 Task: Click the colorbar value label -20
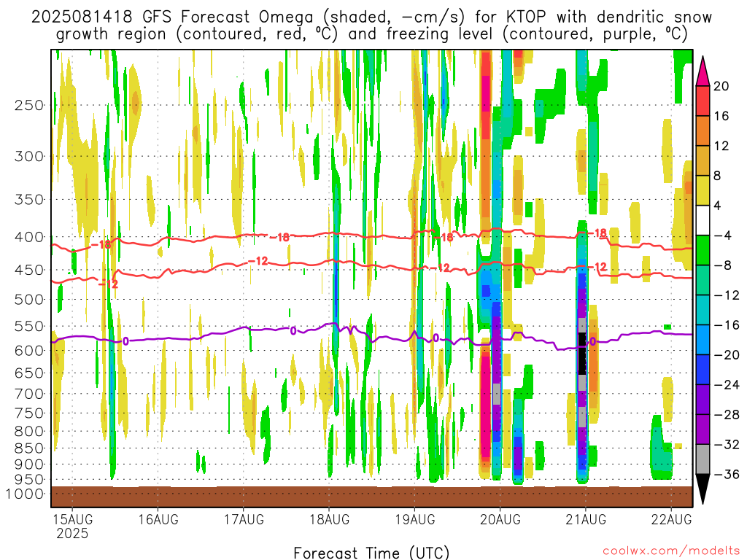click(727, 355)
